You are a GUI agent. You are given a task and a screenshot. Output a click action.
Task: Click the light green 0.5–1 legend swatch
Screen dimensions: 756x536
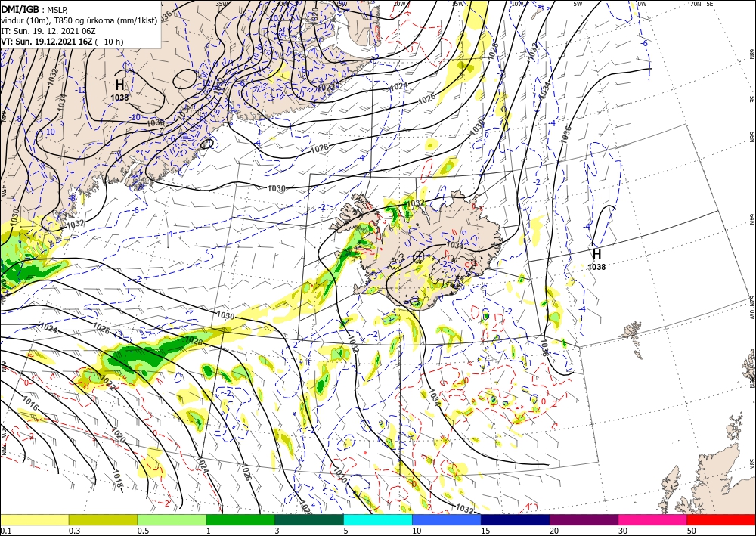coord(172,519)
